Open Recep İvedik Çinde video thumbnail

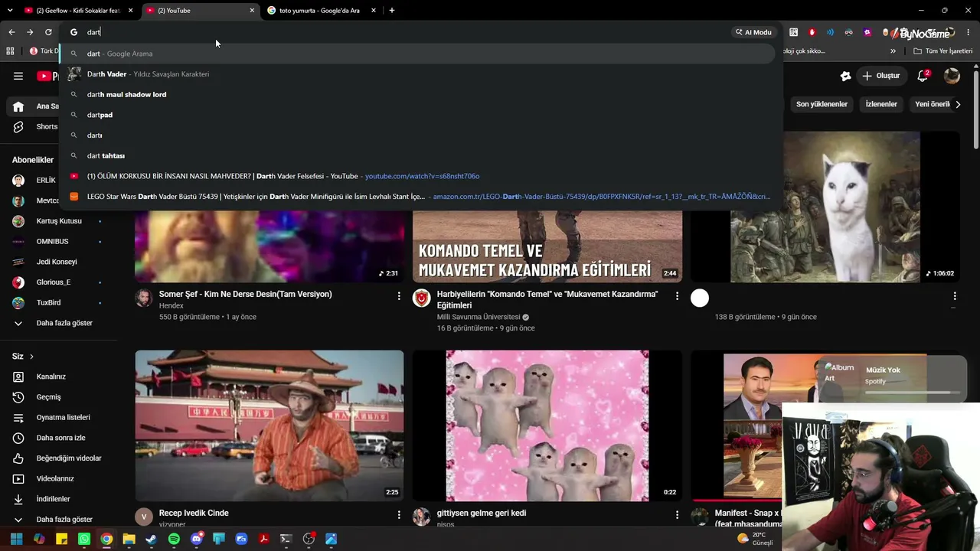click(x=269, y=425)
